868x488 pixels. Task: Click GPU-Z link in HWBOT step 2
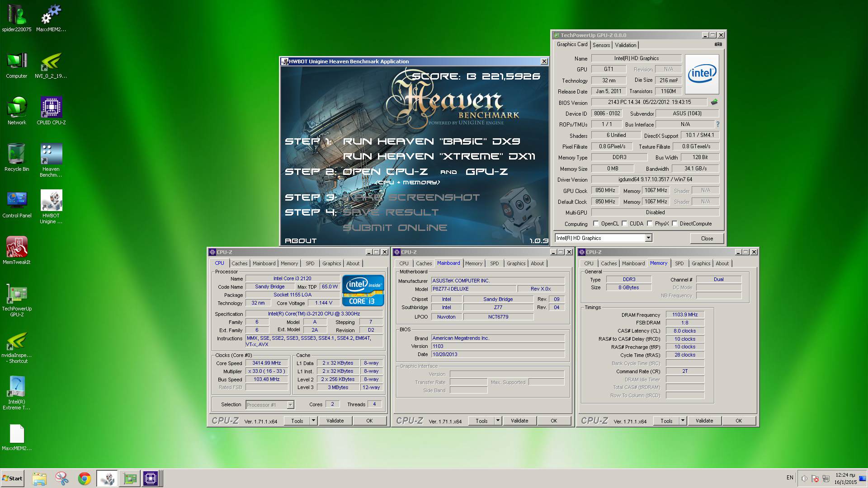click(x=487, y=172)
